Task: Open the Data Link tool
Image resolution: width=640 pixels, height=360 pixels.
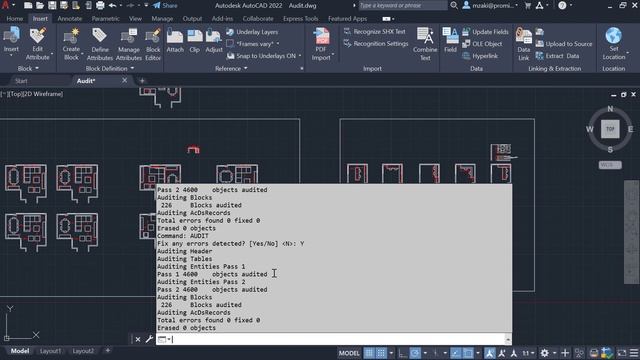Action: point(523,44)
